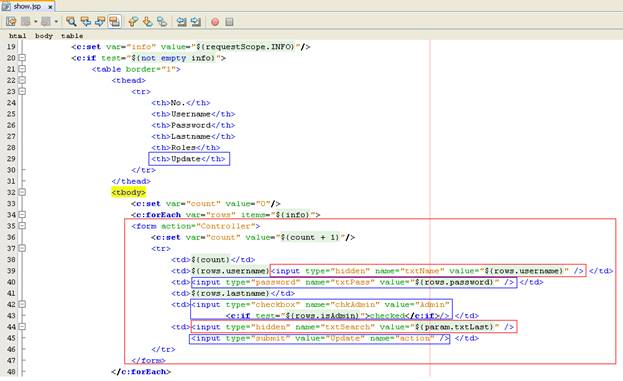623x381 pixels.
Task: Open the Forward history dropdown arrow
Action: 56,22
